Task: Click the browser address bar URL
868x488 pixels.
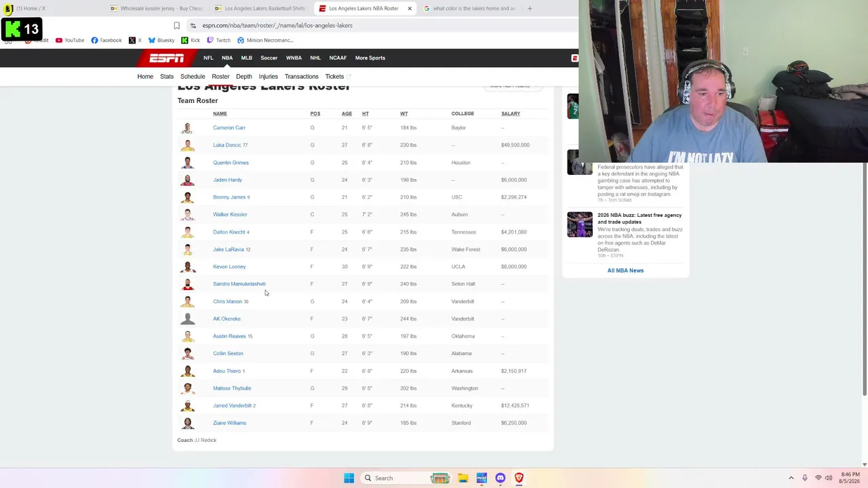Action: coord(277,26)
